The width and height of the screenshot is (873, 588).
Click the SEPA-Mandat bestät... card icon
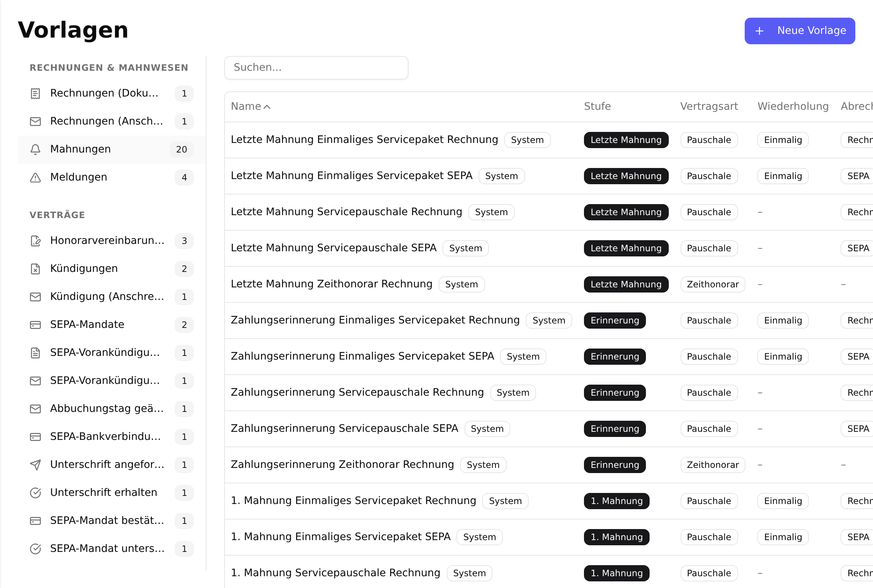pos(35,521)
